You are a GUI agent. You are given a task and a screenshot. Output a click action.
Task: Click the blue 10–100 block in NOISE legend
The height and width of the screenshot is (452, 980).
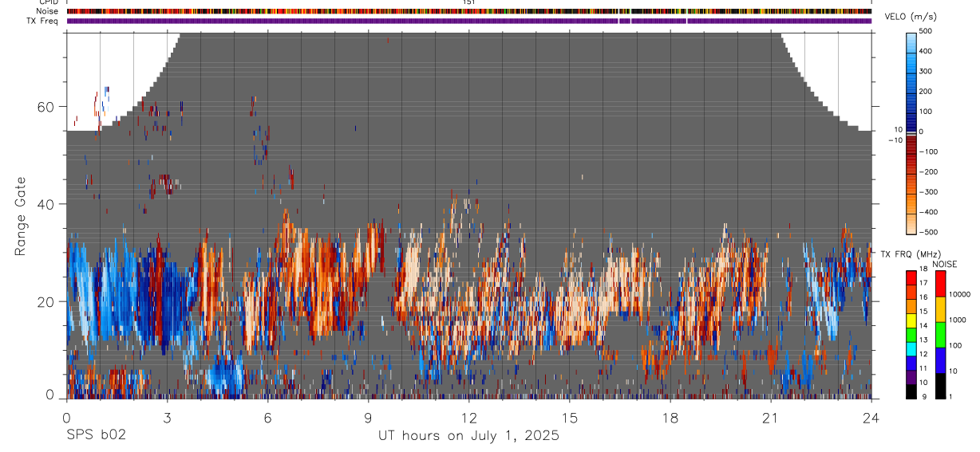(x=940, y=360)
